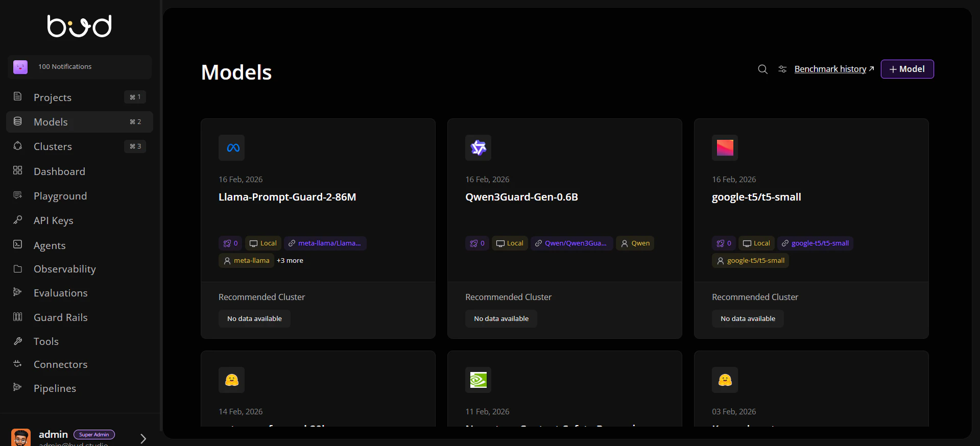Select Models in the sidebar
The image size is (980, 446).
point(80,122)
